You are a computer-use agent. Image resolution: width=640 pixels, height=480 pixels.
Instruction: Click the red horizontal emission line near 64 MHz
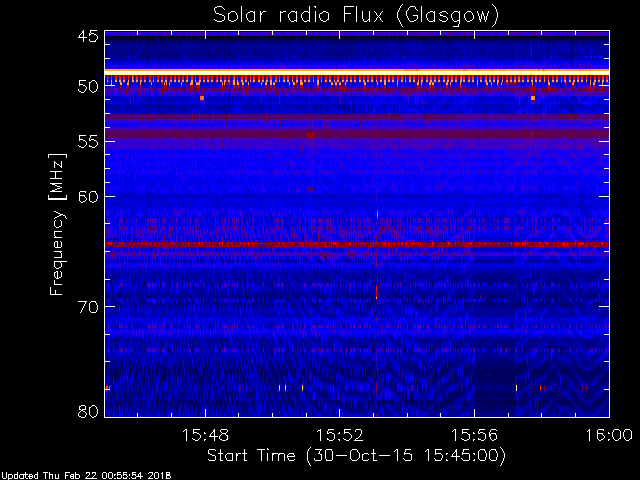coord(357,244)
